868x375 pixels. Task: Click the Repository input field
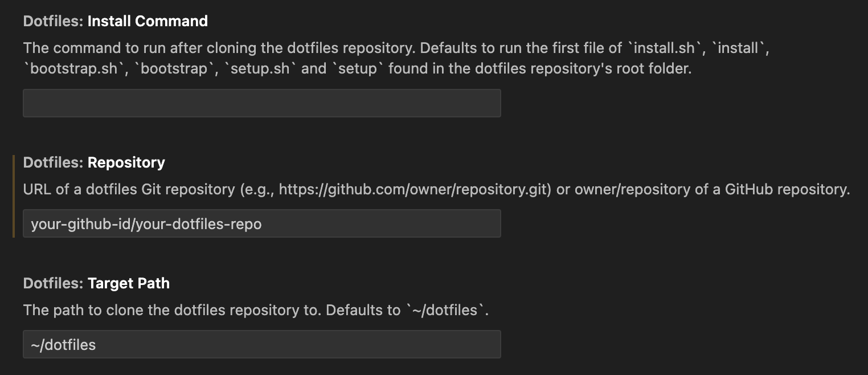tap(261, 223)
